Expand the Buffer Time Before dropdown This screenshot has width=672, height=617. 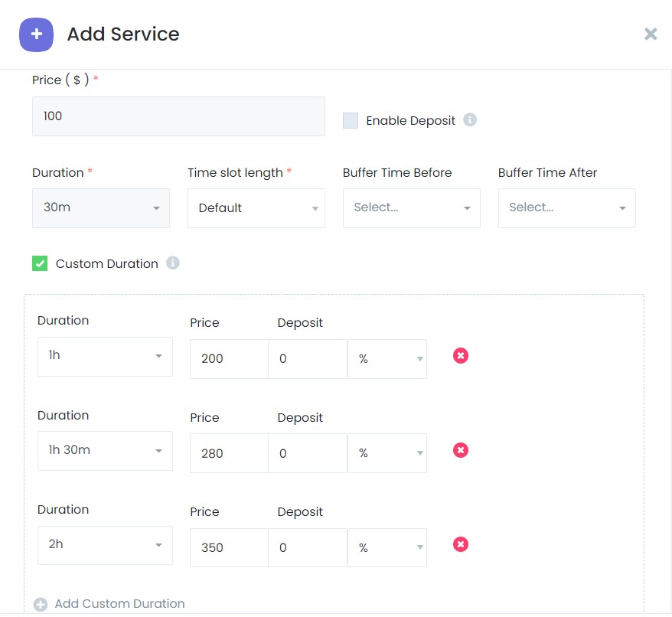point(412,208)
